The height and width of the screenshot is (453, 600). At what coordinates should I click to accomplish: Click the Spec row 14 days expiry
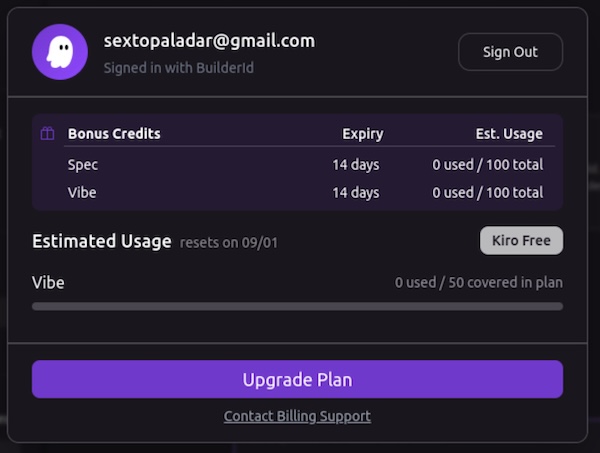356,164
